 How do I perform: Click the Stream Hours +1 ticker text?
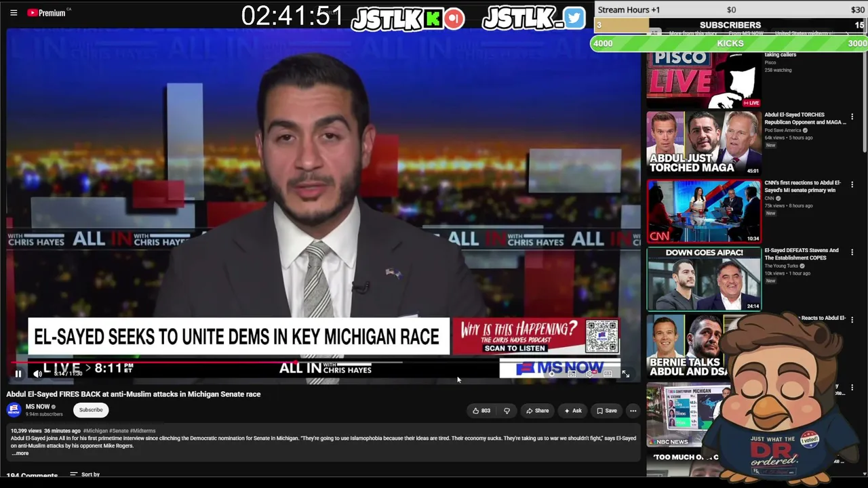629,9
